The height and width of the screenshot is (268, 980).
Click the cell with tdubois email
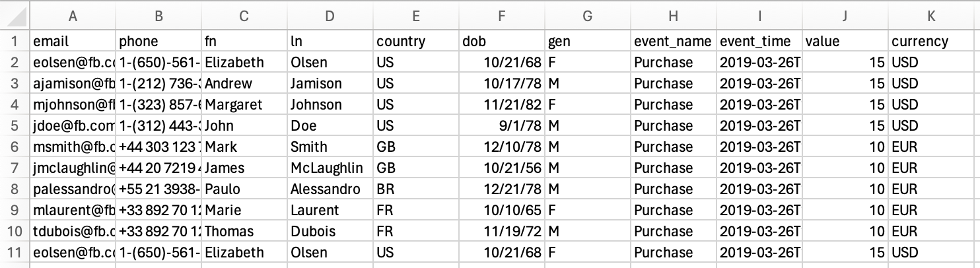click(73, 232)
